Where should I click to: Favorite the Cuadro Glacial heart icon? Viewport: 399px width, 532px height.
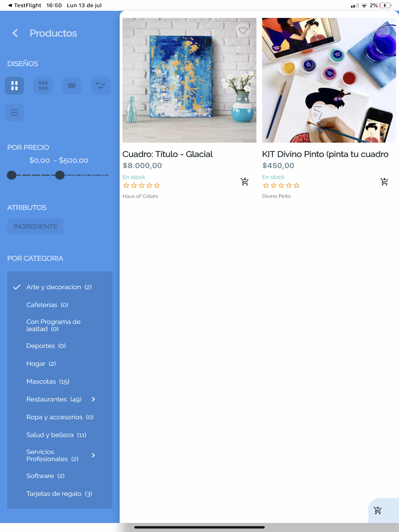(243, 30)
